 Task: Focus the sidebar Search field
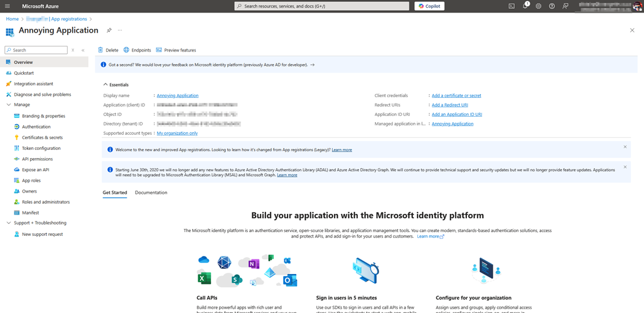[x=36, y=50]
